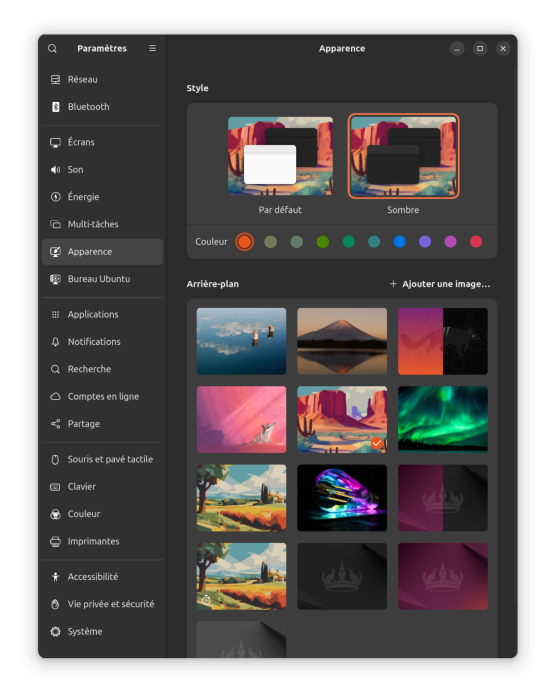This screenshot has height=700, width=555.
Task: Select the green aurora wallpaper
Action: point(443,420)
